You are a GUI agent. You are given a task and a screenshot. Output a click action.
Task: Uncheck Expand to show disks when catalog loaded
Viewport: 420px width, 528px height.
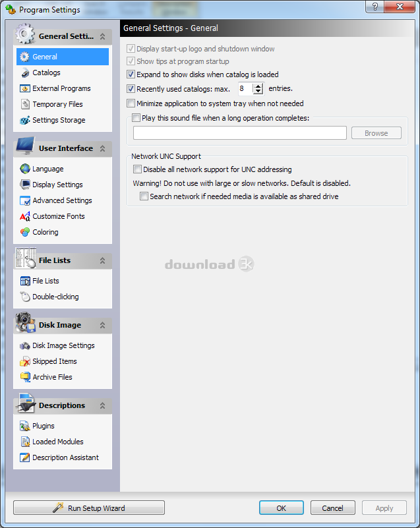coord(131,74)
